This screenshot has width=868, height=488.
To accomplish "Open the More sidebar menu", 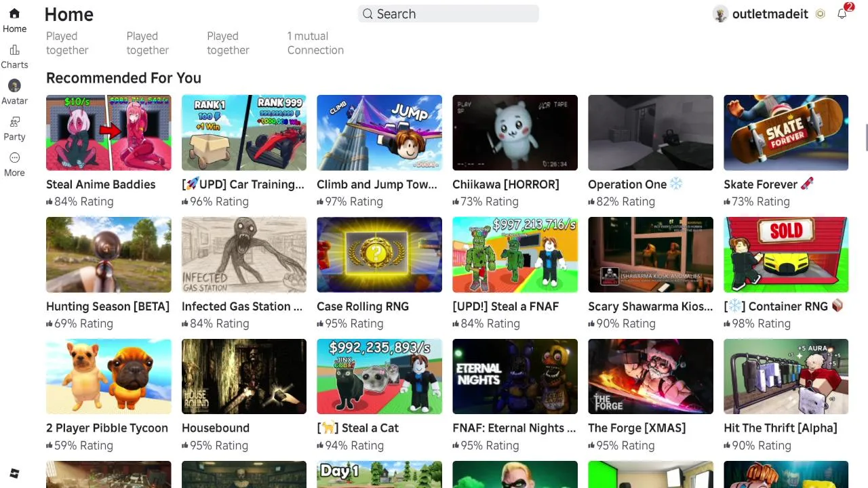I will coord(14,158).
